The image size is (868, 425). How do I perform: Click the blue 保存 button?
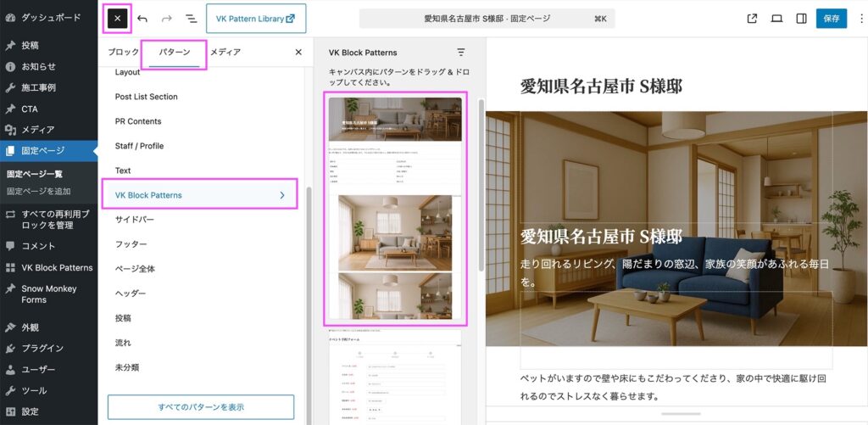pos(831,18)
